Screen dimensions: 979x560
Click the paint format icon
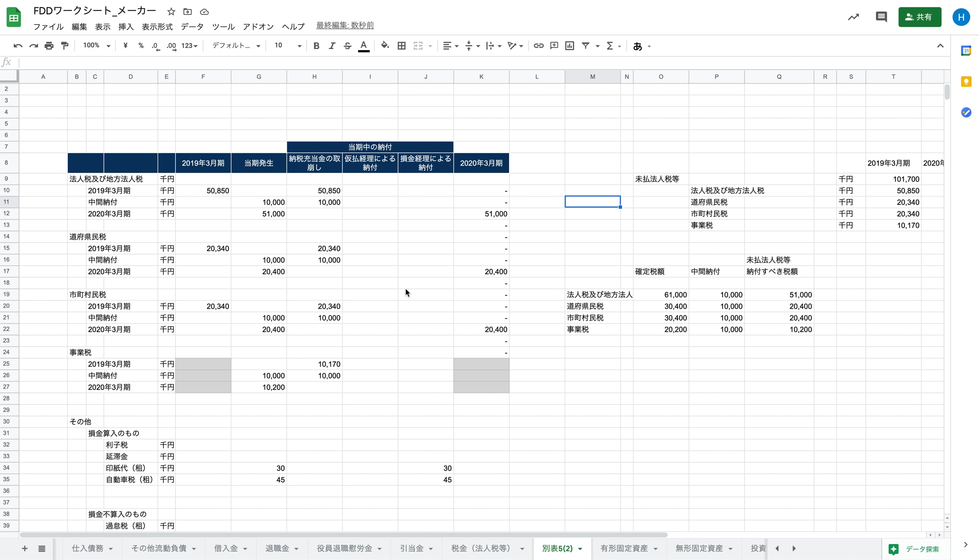pyautogui.click(x=65, y=46)
